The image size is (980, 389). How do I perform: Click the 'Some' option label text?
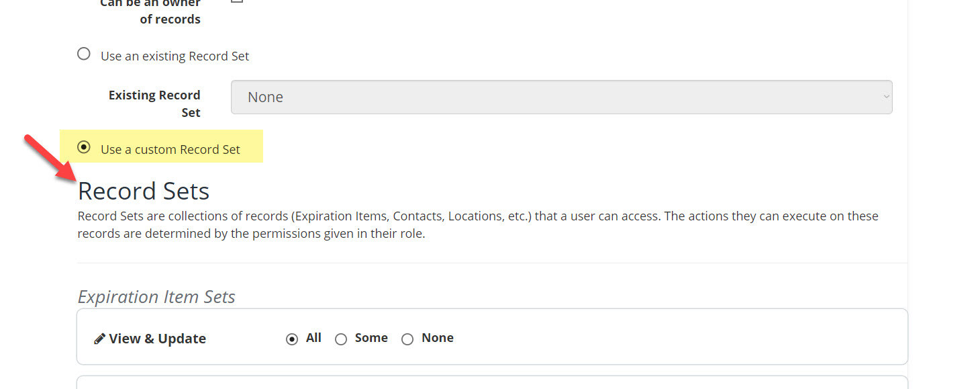pos(371,338)
